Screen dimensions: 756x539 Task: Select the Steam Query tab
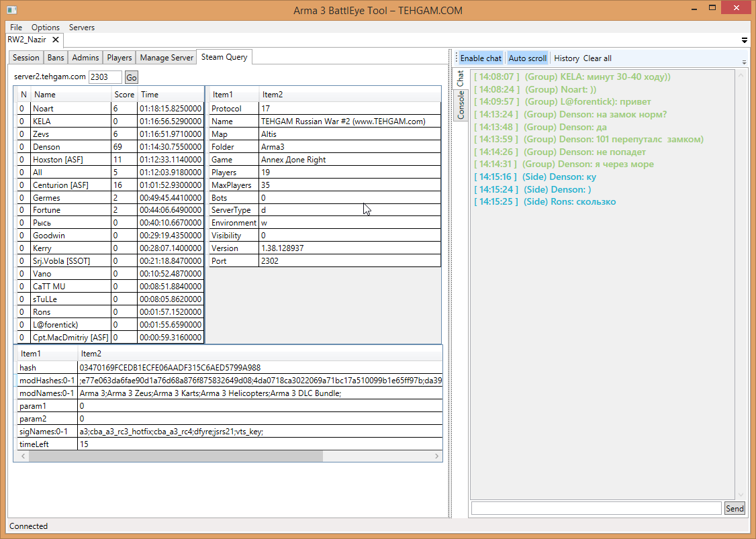point(224,57)
